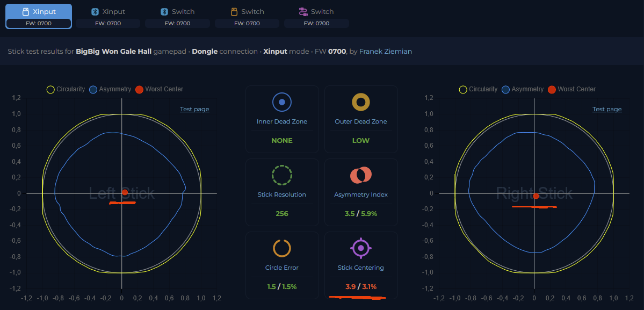
Task: Click the Stick Resolution dashed circle icon
Action: coord(282,175)
